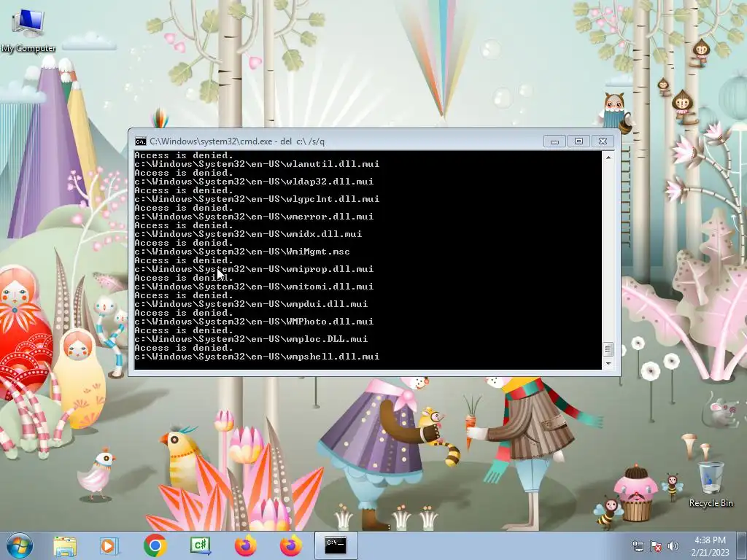Open the My Computer desktop icon

[x=28, y=29]
